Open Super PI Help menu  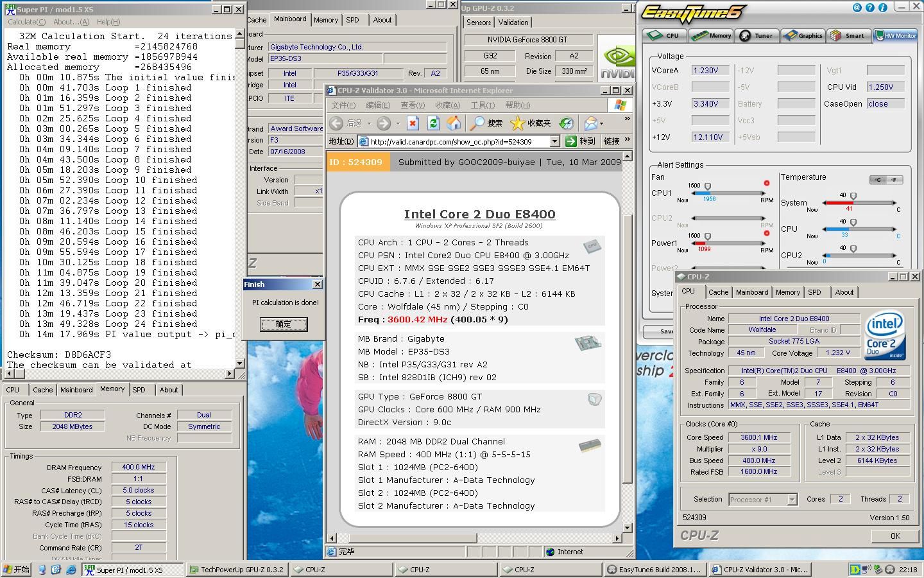pyautogui.click(x=108, y=22)
